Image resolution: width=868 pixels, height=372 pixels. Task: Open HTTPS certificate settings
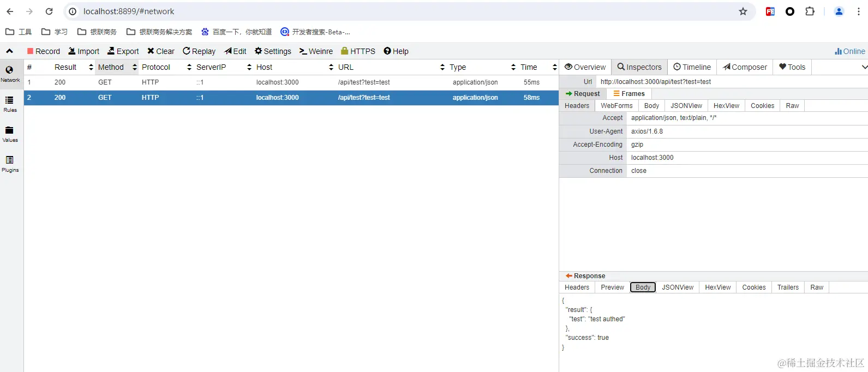358,51
